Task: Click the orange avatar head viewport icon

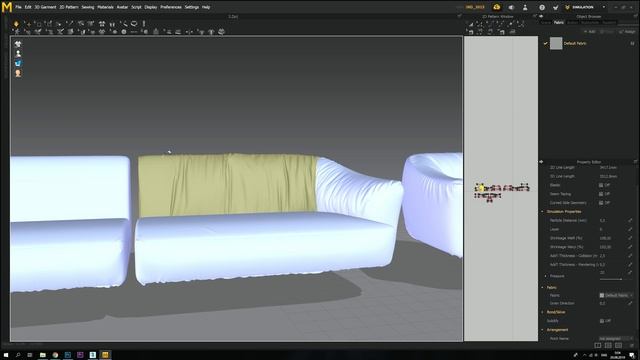Action: point(18,73)
